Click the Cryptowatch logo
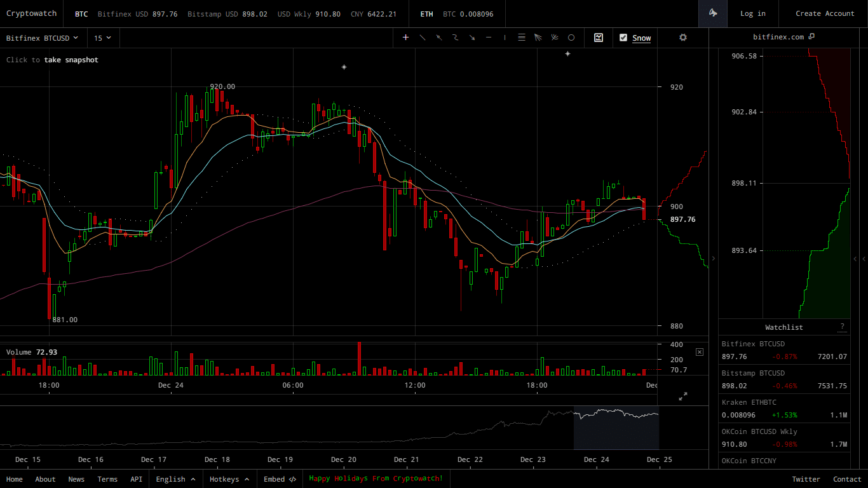 pyautogui.click(x=31, y=13)
